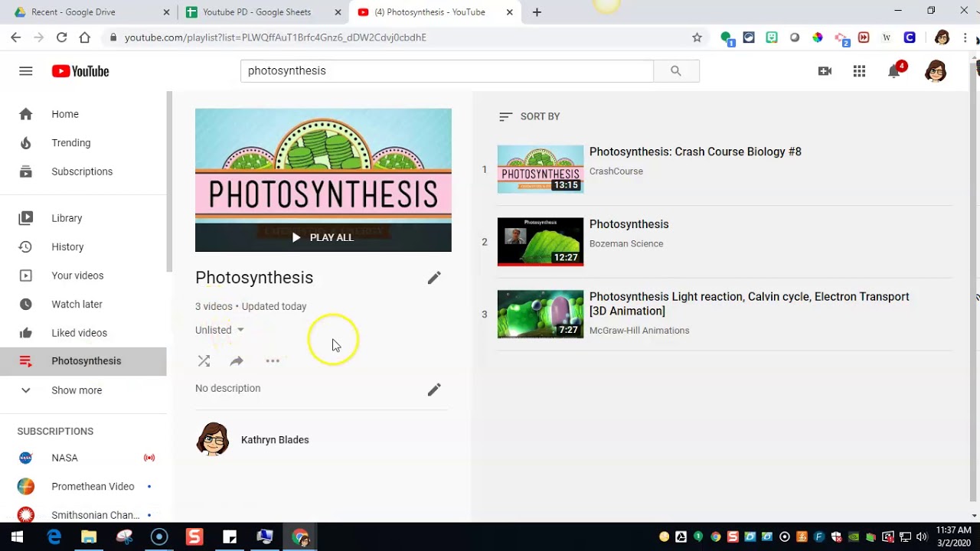Open the YouTube apps grid icon
This screenshot has height=551, width=980.
tap(859, 71)
